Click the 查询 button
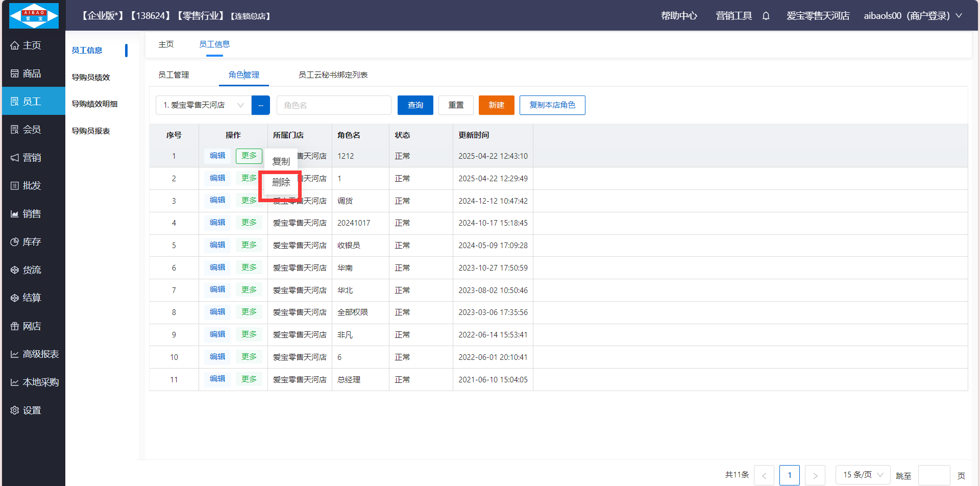Viewport: 980px width, 486px height. pos(415,105)
